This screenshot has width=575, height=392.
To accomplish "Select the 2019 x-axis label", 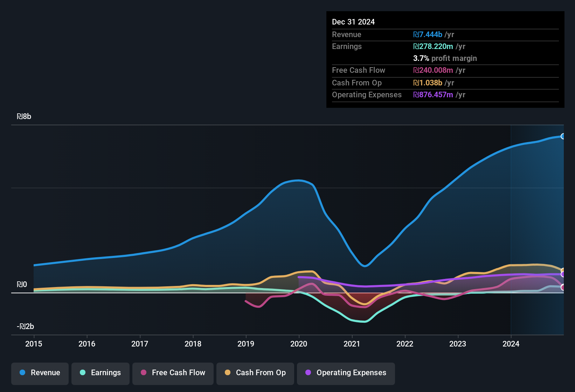I will (246, 344).
